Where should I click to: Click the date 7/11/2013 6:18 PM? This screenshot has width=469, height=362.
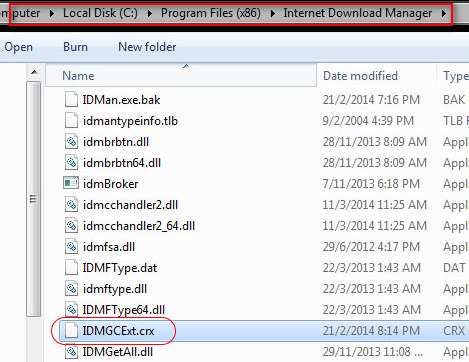[x=371, y=184]
